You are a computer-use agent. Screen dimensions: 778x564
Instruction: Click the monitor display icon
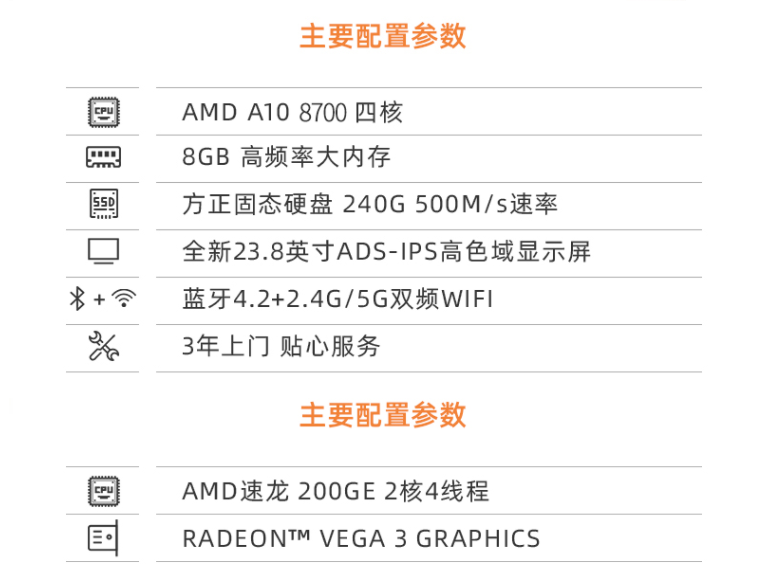(x=103, y=251)
